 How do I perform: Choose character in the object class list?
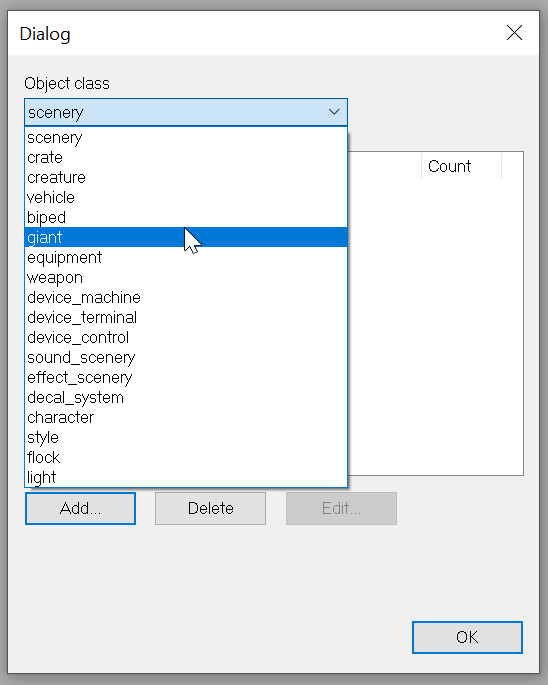186,418
